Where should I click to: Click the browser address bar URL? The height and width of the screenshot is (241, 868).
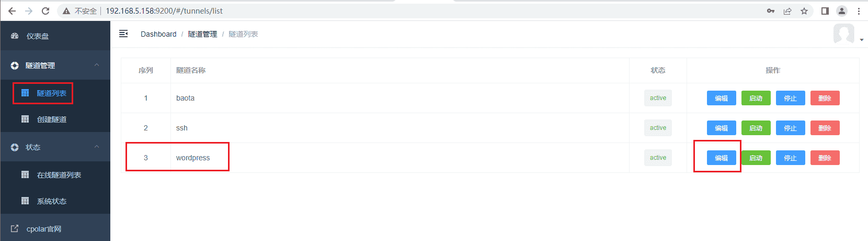click(x=164, y=11)
